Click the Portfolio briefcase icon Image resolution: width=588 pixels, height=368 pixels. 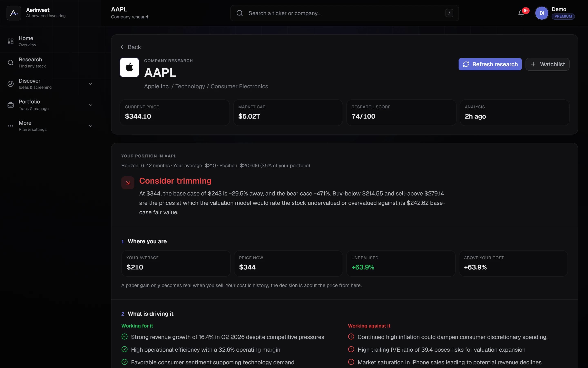point(10,105)
